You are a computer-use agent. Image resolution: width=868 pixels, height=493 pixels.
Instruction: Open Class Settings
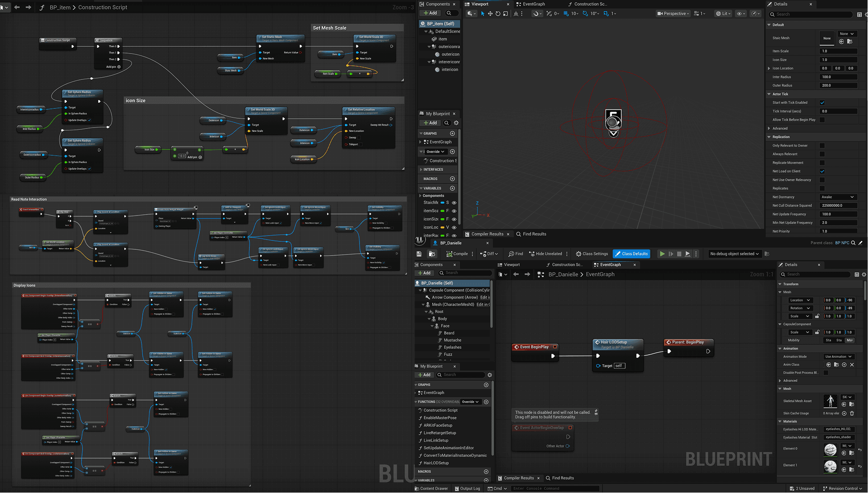591,254
